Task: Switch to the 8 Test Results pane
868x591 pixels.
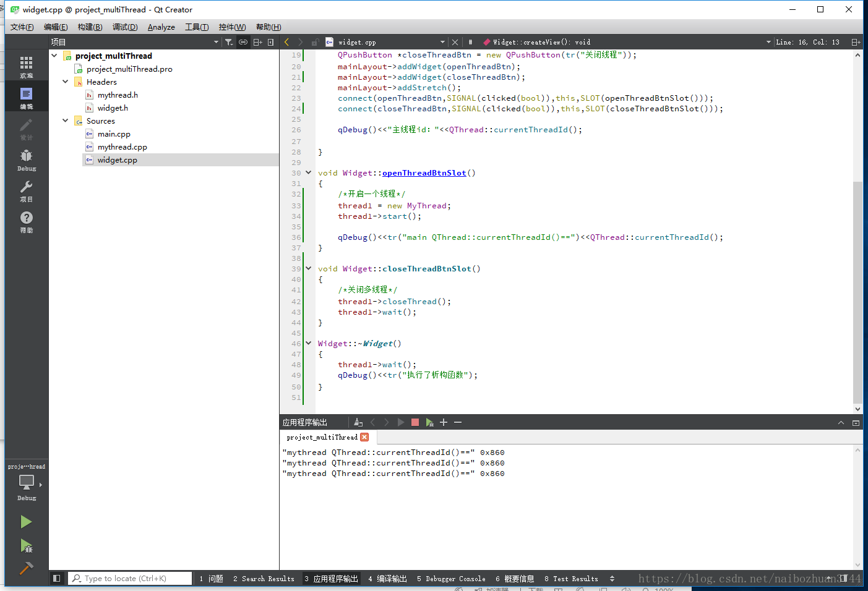Action: 571,579
